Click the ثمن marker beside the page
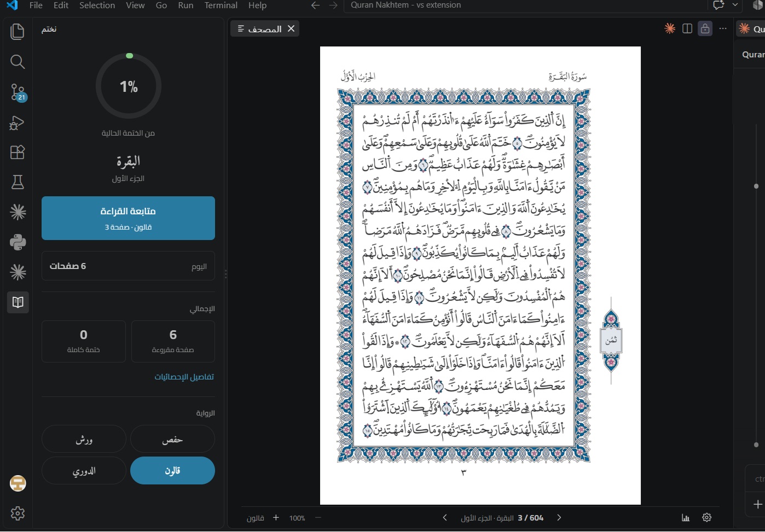Viewport: 765px width, 532px height. click(x=611, y=340)
